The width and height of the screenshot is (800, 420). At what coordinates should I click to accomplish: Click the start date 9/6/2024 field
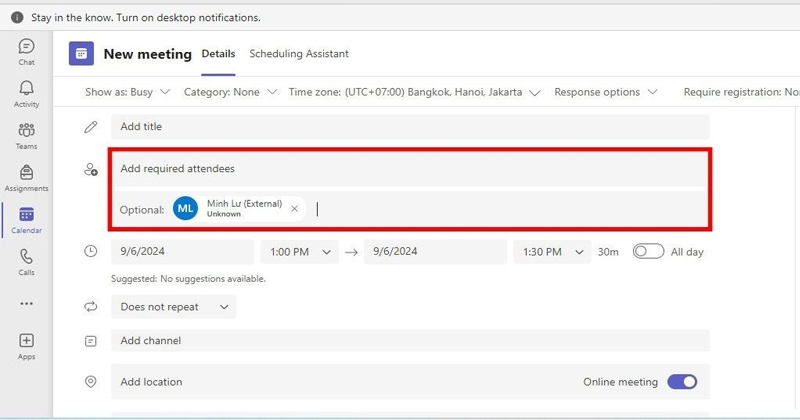183,252
